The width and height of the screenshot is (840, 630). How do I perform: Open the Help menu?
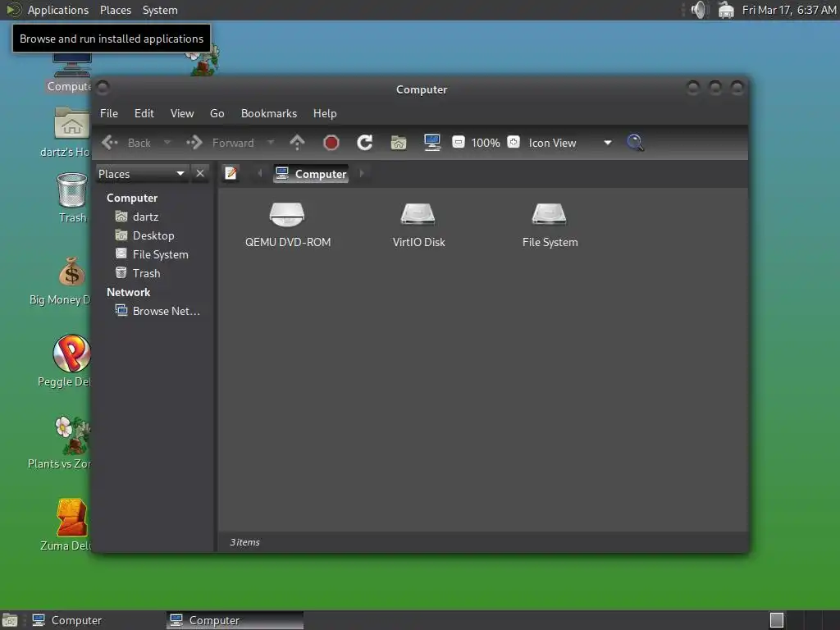tap(325, 113)
